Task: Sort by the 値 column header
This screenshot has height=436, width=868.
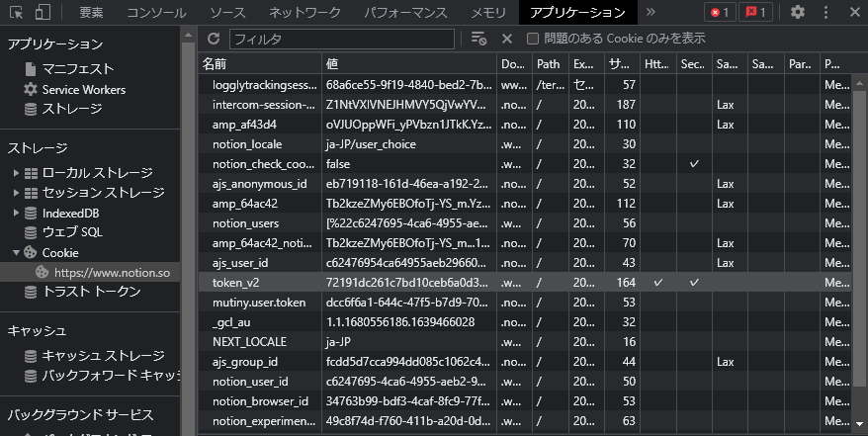Action: [409, 63]
